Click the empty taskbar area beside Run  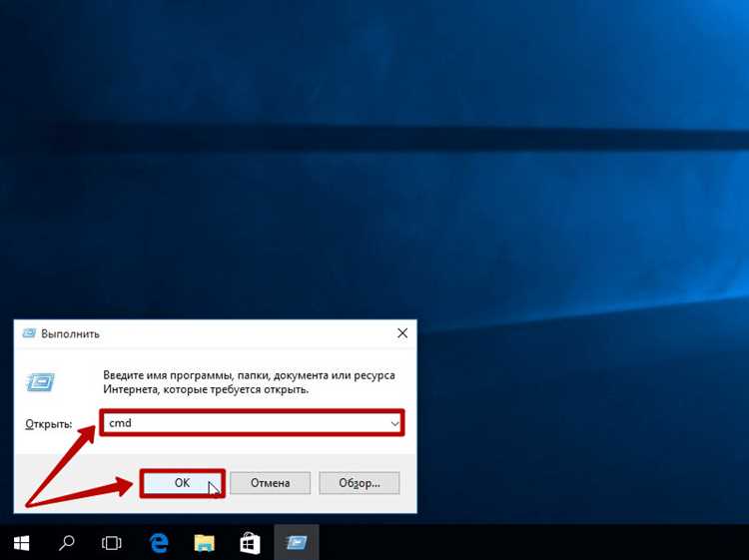tap(525, 543)
